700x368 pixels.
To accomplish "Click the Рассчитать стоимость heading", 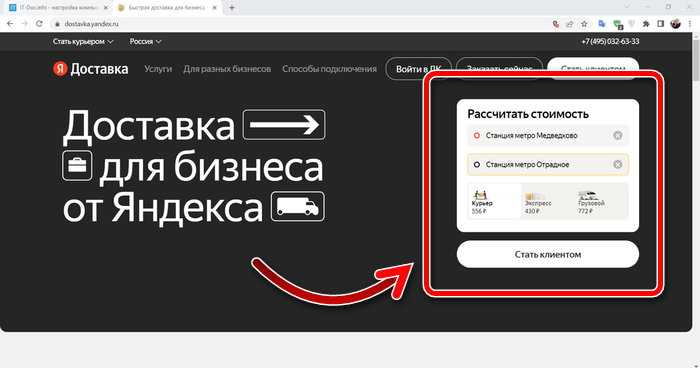I will coord(528,114).
